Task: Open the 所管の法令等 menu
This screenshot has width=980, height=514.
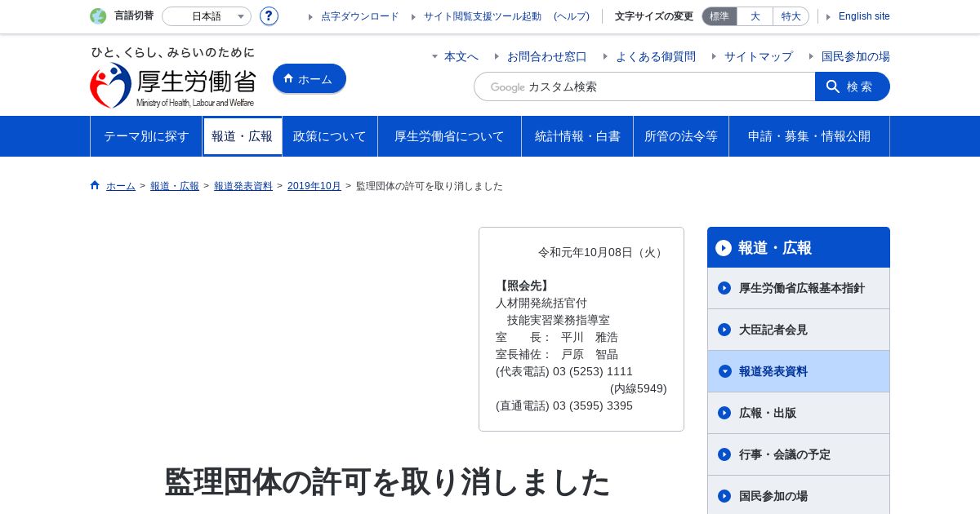Action: pyautogui.click(x=681, y=136)
